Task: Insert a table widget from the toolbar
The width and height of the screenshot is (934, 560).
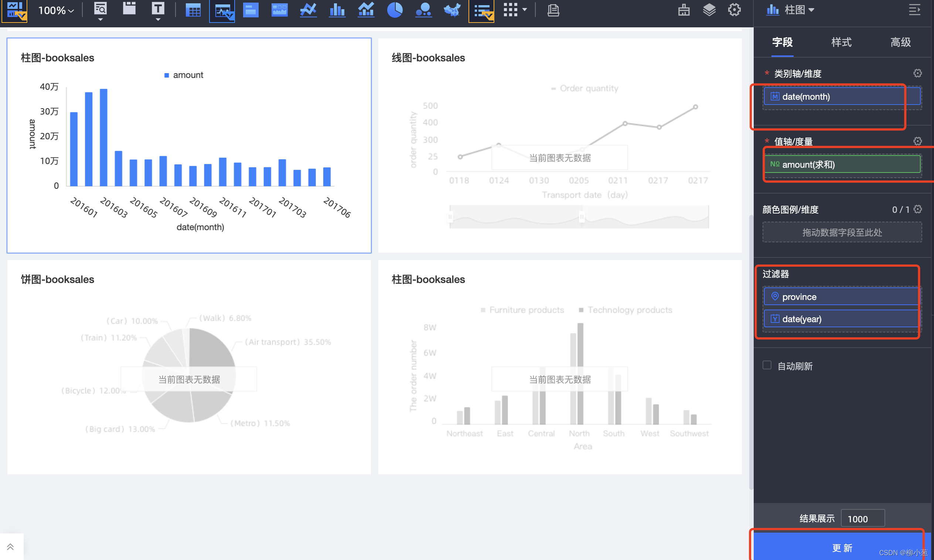Action: (193, 11)
